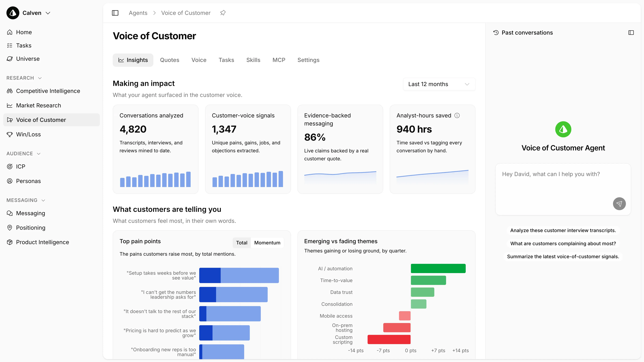Image resolution: width=644 pixels, height=362 pixels.
Task: Collapse the RESEARCH section
Action: coord(40,78)
